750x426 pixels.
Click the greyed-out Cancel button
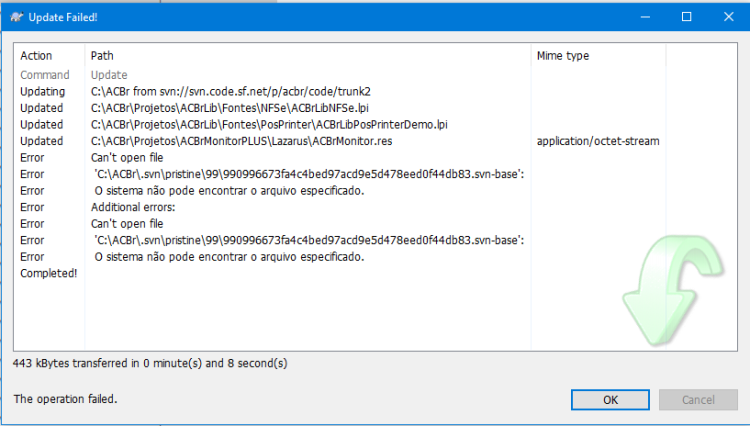coord(698,400)
